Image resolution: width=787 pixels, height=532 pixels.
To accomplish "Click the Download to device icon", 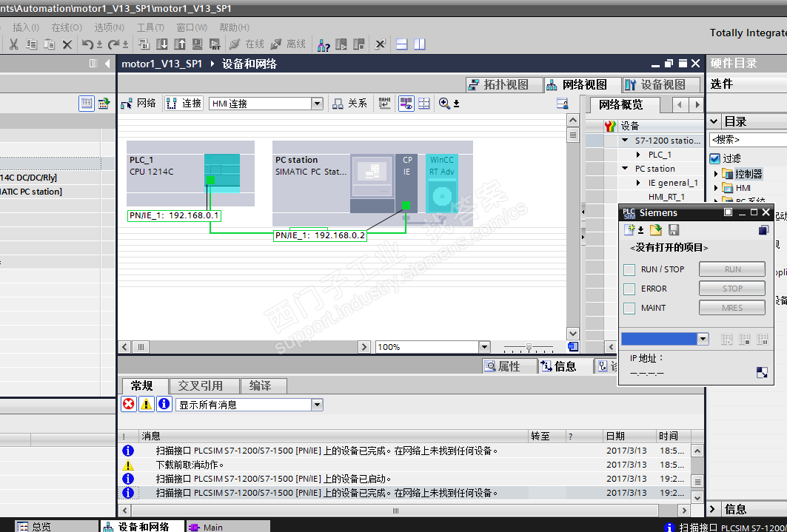I will point(161,44).
